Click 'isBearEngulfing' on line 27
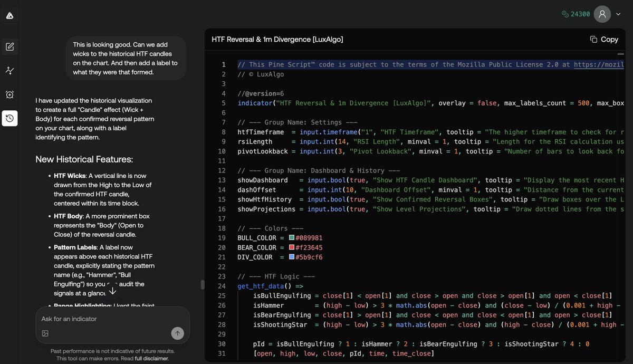This screenshot has width=633, height=364. coord(282,315)
